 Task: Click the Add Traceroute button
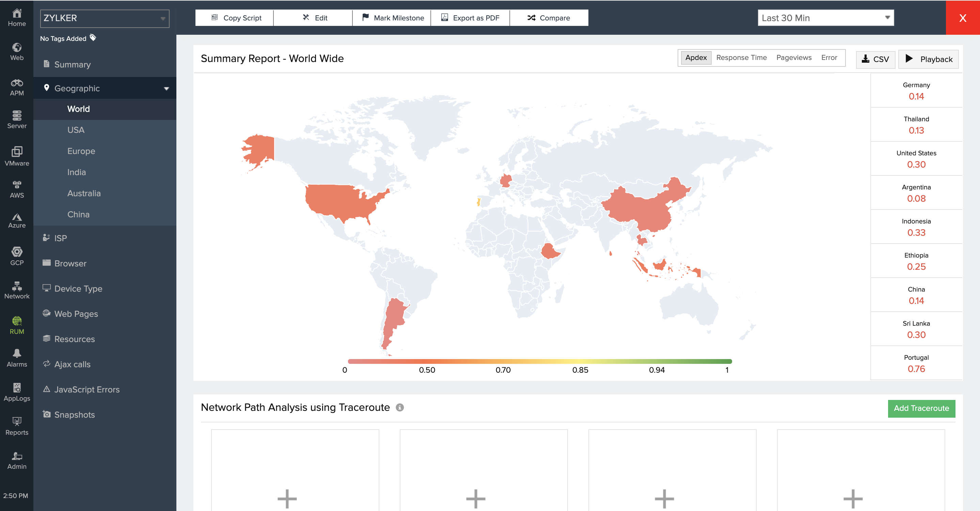point(921,408)
